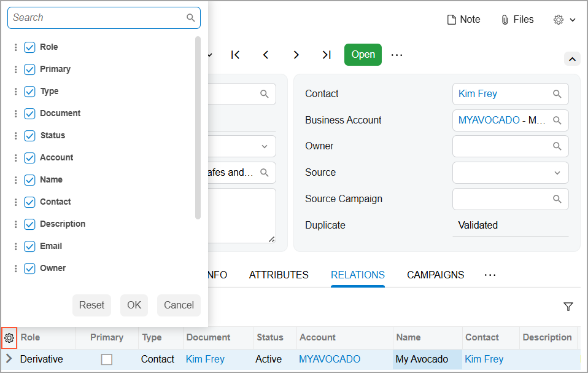The height and width of the screenshot is (373, 588).
Task: Click the column configurator gear icon
Action: point(9,337)
